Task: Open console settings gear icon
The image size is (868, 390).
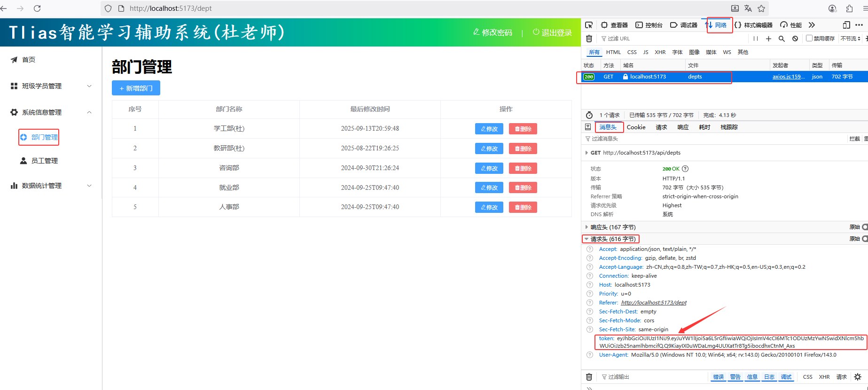Action: point(857,377)
